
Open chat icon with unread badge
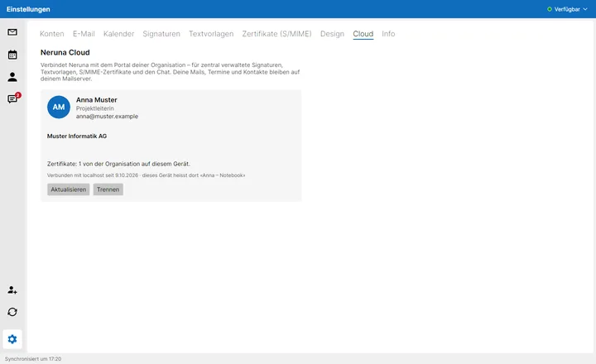tap(12, 99)
